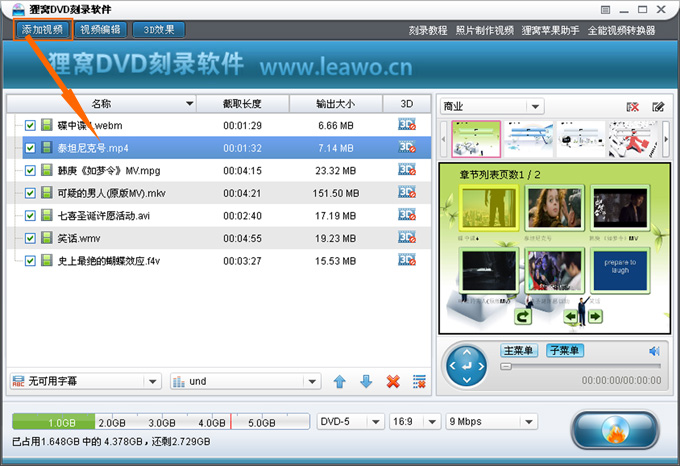Click the green return arrow in preview
This screenshot has width=680, height=466.
point(523,316)
